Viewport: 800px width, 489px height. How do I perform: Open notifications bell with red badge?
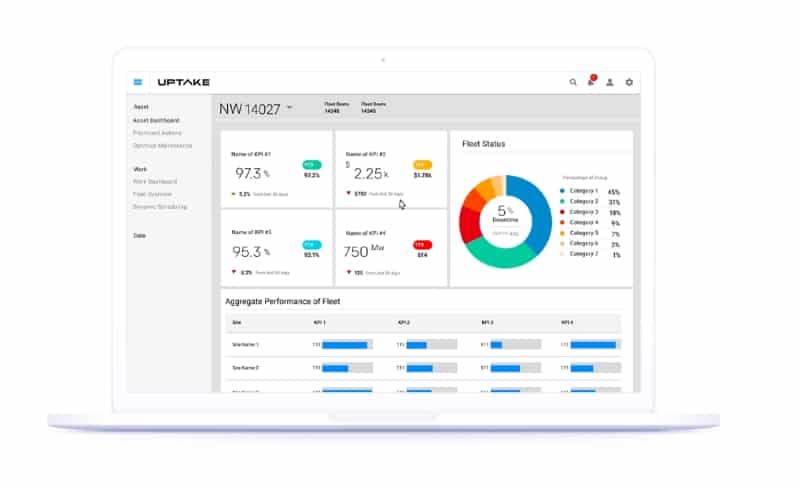point(591,81)
